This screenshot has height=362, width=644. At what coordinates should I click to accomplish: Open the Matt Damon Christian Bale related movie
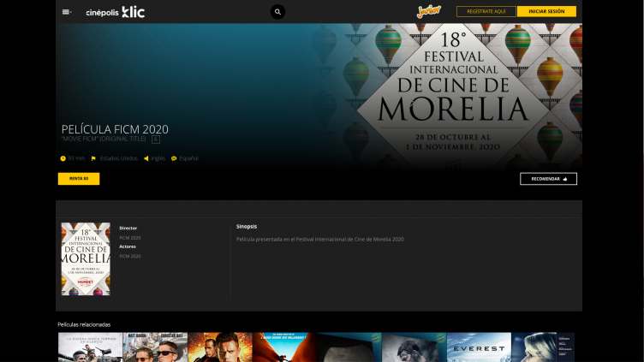click(155, 347)
